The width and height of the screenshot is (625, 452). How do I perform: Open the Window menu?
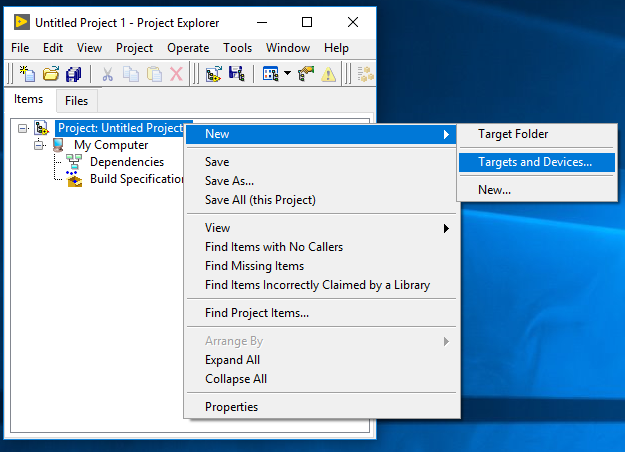coord(288,48)
